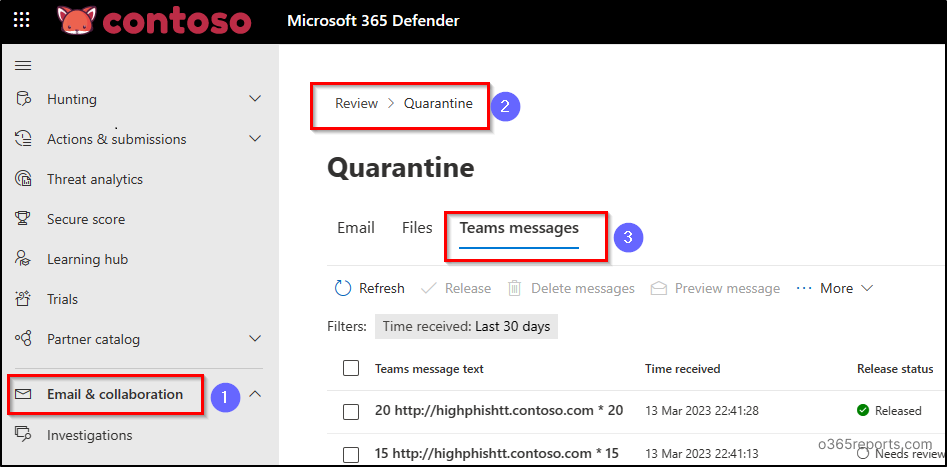Click Preview message button label
The width and height of the screenshot is (947, 467).
(x=728, y=288)
